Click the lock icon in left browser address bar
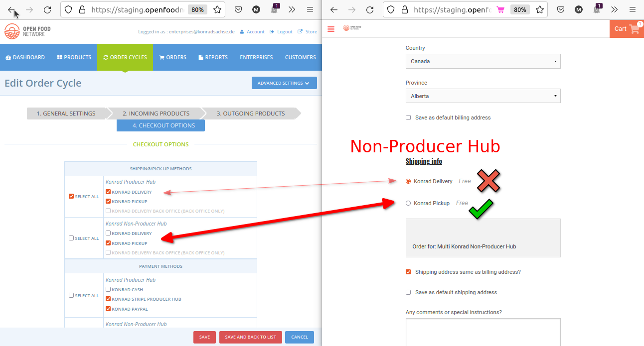The image size is (644, 346). click(82, 9)
